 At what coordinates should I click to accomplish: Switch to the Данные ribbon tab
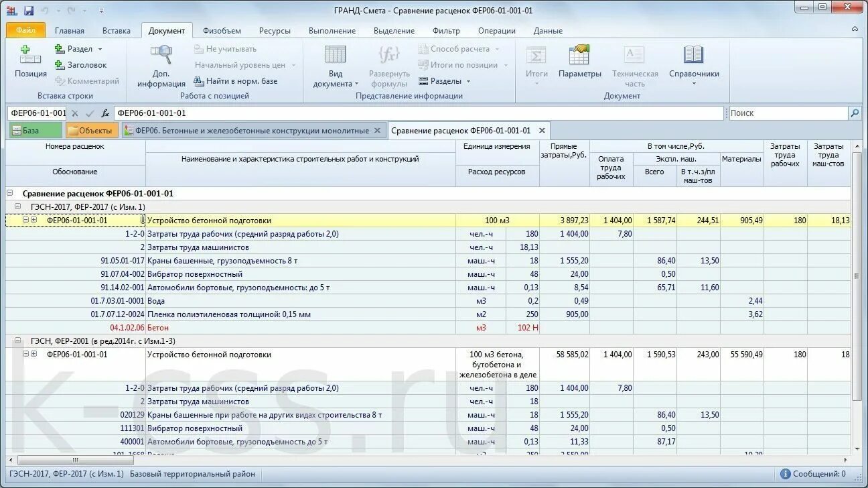coord(548,31)
